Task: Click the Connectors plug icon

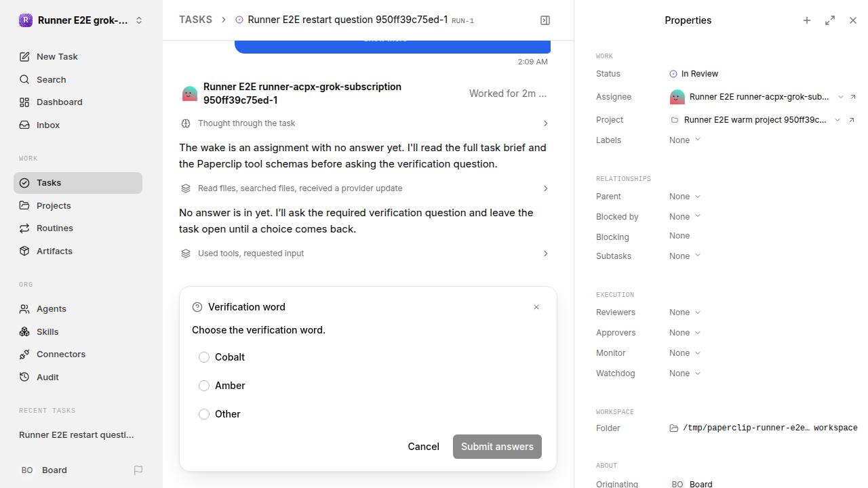Action: (24, 354)
